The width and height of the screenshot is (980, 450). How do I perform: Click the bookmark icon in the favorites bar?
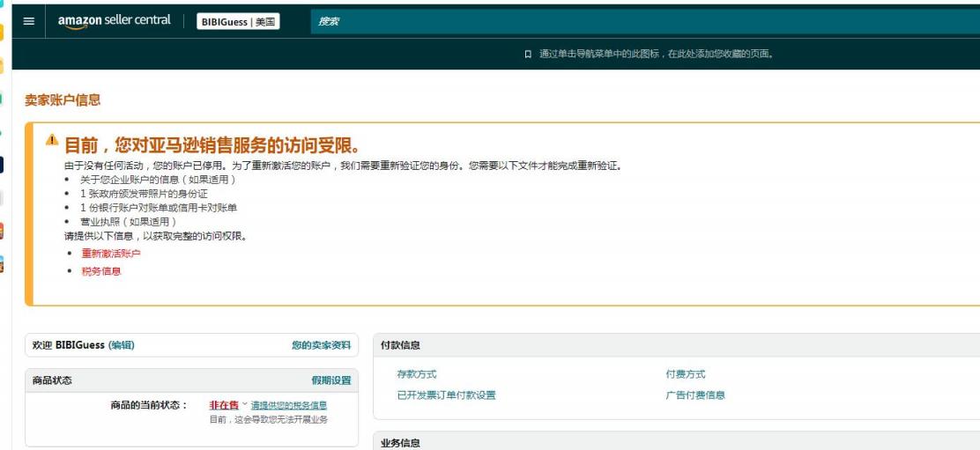(528, 55)
